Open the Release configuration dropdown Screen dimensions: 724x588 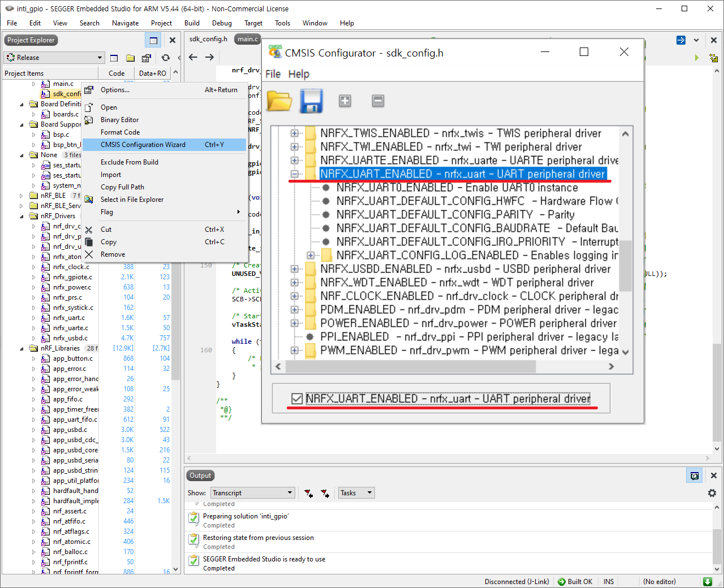tap(101, 57)
